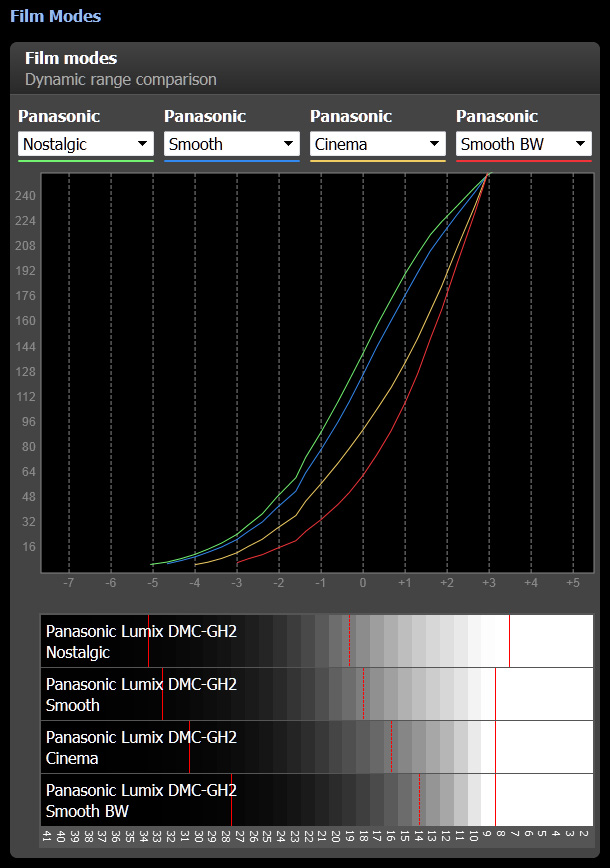Open the Nostalgic film mode dropdown
This screenshot has height=868, width=610.
[x=86, y=144]
